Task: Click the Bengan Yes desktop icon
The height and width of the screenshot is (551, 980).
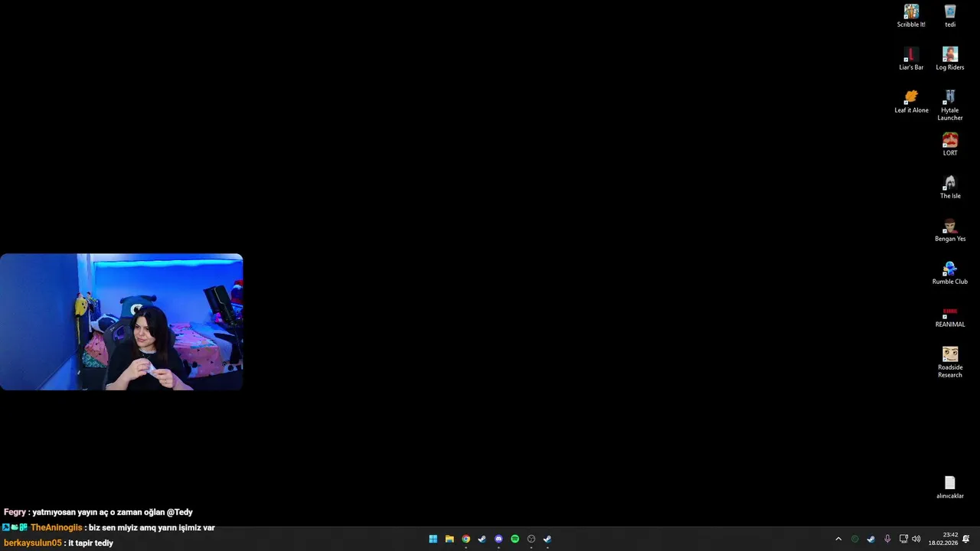Action: pos(950,230)
